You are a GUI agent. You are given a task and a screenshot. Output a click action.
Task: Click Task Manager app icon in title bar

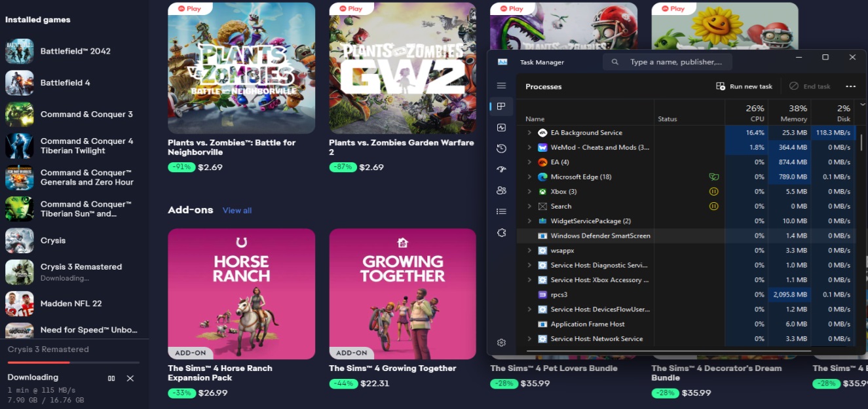pos(502,62)
